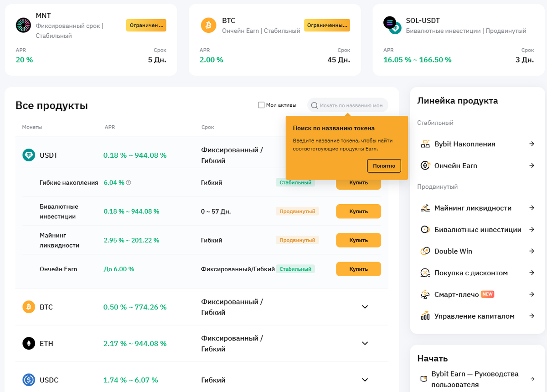547x392 pixels.
Task: Click arrow next to Покупка с дисконтом
Action: pos(532,273)
